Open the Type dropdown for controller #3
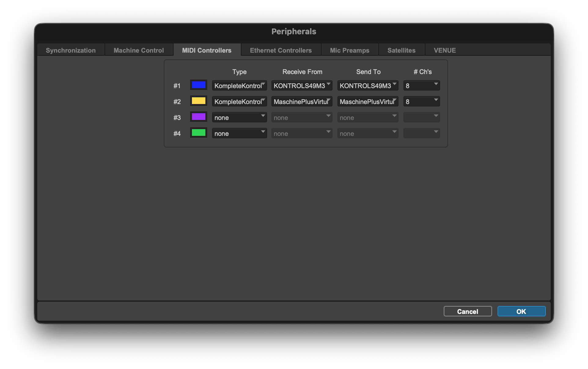588x369 pixels. [239, 117]
